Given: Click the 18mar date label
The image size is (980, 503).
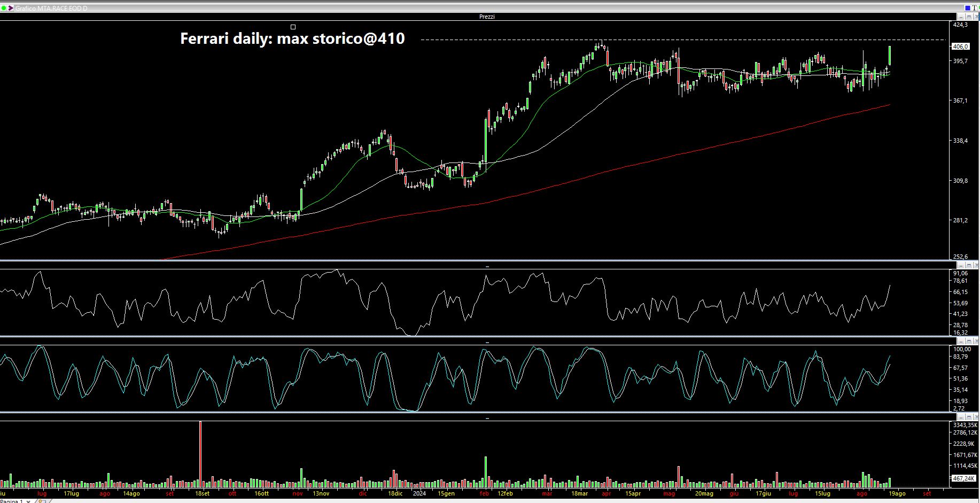Looking at the screenshot, I should point(579,493).
